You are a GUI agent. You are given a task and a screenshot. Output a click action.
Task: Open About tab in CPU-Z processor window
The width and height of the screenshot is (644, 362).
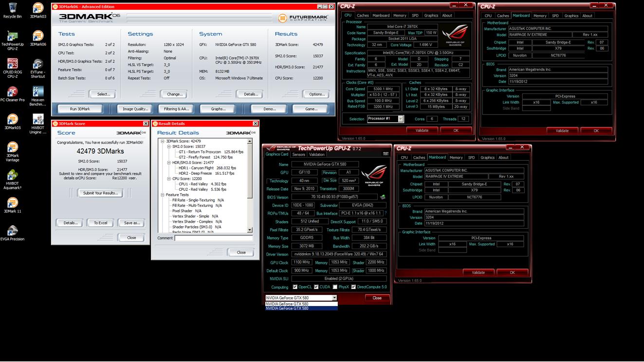[447, 16]
